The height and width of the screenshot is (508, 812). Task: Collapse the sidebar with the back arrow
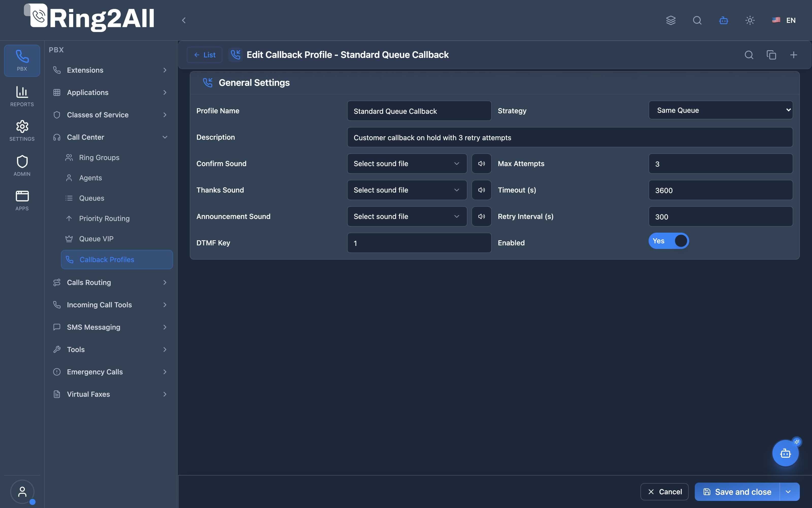(183, 20)
